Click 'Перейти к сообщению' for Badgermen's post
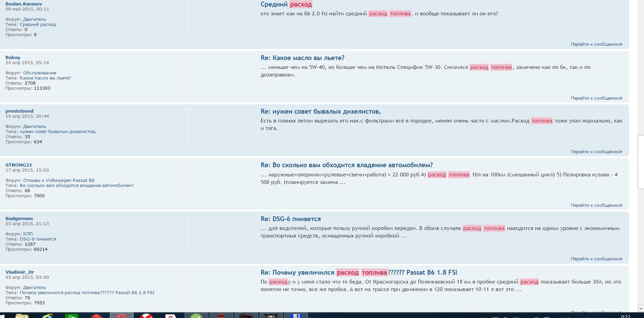This screenshot has width=644, height=318. [596, 259]
